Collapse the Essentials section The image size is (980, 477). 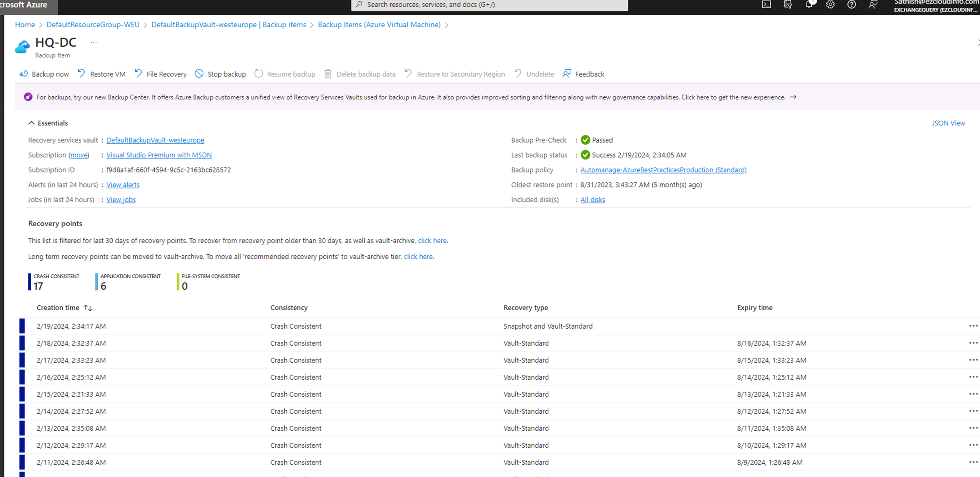[x=32, y=123]
